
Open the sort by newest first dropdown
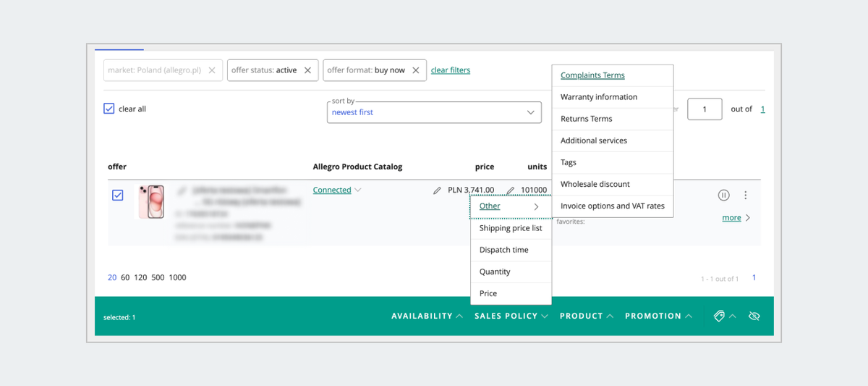(434, 112)
